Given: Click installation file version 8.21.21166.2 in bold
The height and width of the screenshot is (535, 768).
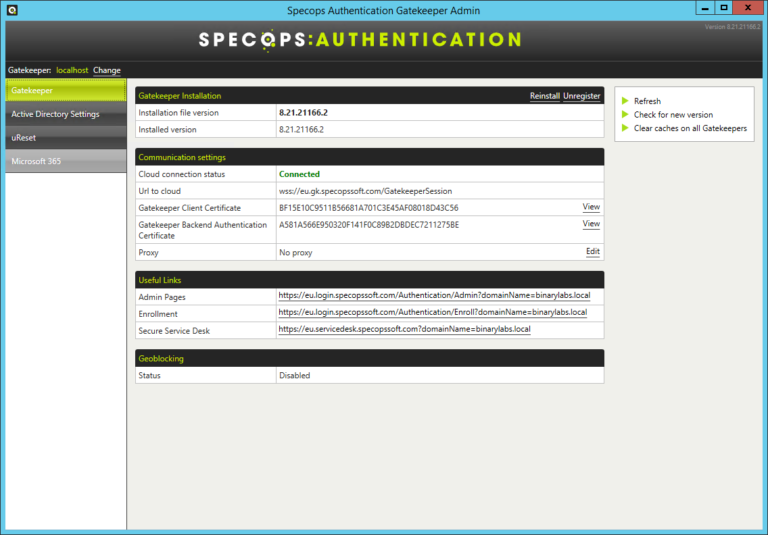Looking at the screenshot, I should click(303, 113).
